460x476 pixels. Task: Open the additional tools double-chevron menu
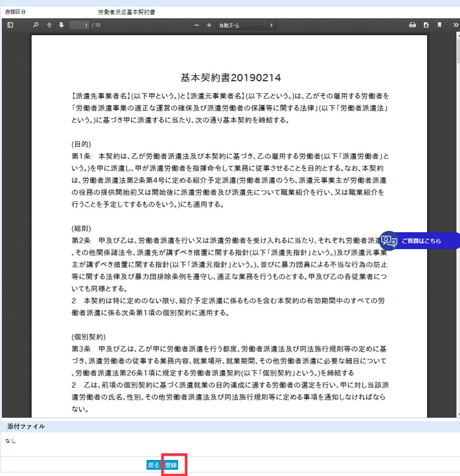[456, 25]
